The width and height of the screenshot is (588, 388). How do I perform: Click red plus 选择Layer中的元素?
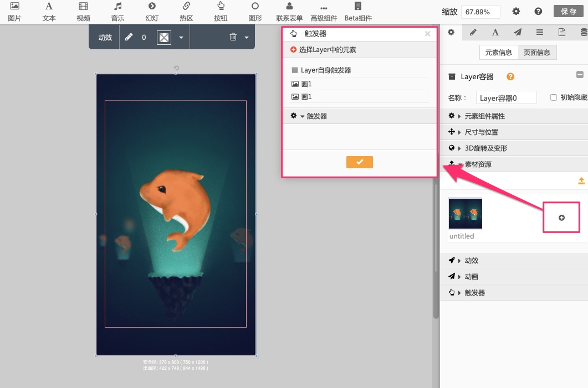[293, 49]
